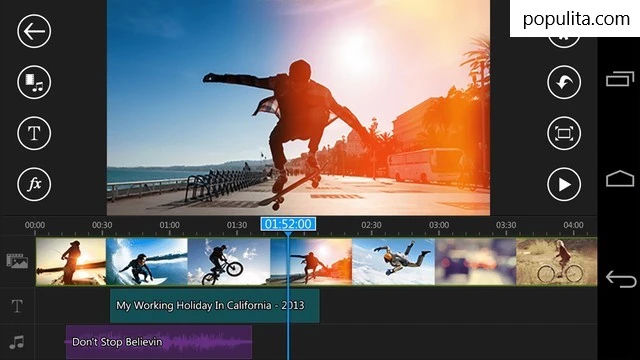Select the wave surfer clip
The height and width of the screenshot is (360, 640).
(x=147, y=262)
